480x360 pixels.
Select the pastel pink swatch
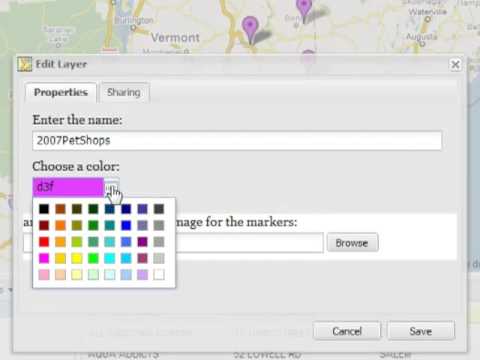point(44,275)
